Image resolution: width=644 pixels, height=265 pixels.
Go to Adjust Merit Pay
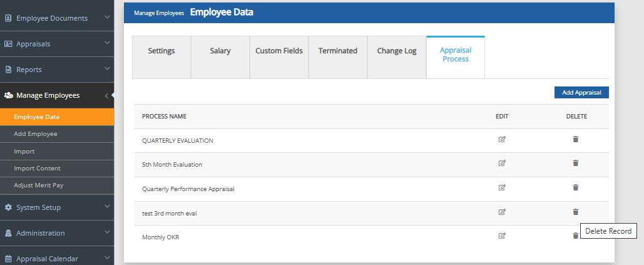click(39, 185)
